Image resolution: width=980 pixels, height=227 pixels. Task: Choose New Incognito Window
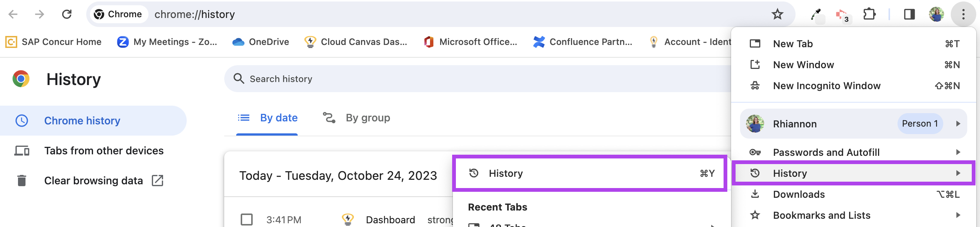point(854,85)
